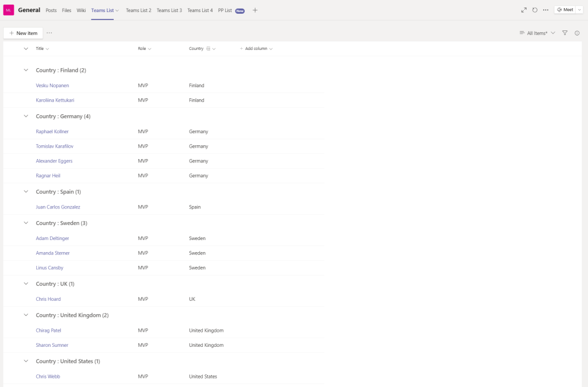
Task: Open the info details pane icon
Action: 577,33
